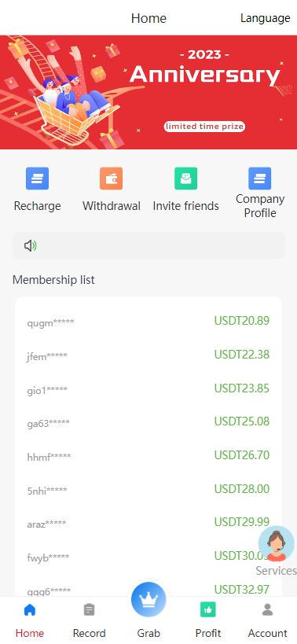Screen dimensions: 297x644
Task: Open the green Invite friends icon
Action: tap(186, 178)
